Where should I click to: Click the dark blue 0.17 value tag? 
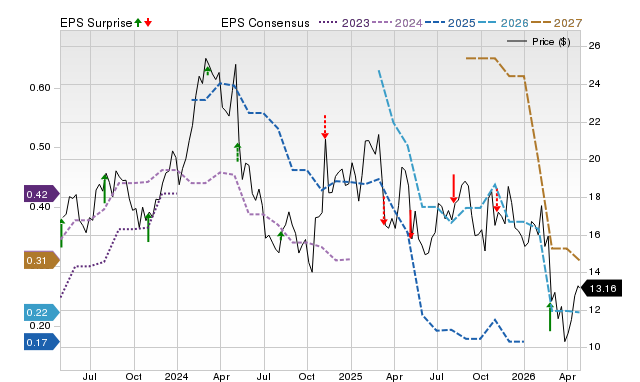(42, 342)
